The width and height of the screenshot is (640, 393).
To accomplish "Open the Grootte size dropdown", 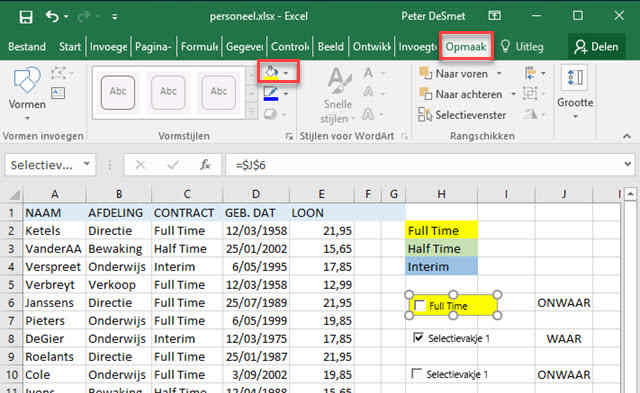I will click(x=575, y=93).
